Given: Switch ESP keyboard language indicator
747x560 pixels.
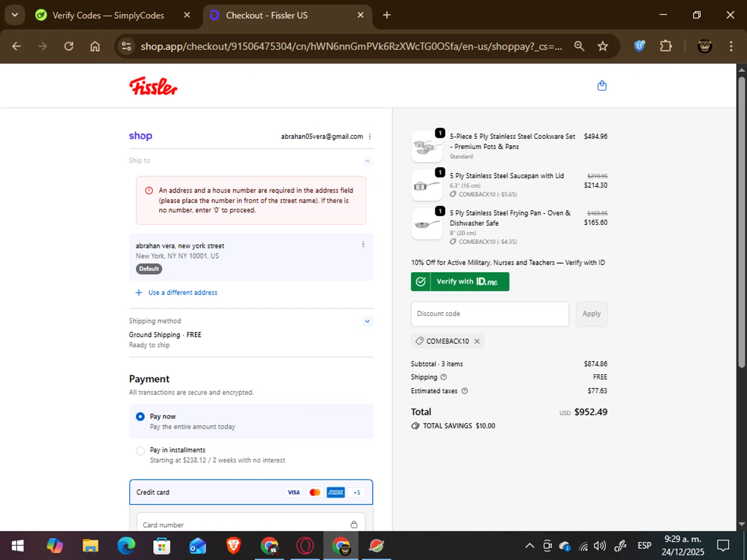Looking at the screenshot, I should [x=644, y=546].
